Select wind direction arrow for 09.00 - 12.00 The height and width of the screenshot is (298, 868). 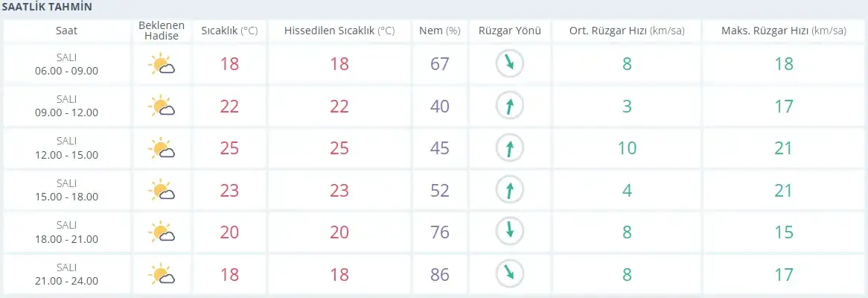pyautogui.click(x=509, y=106)
